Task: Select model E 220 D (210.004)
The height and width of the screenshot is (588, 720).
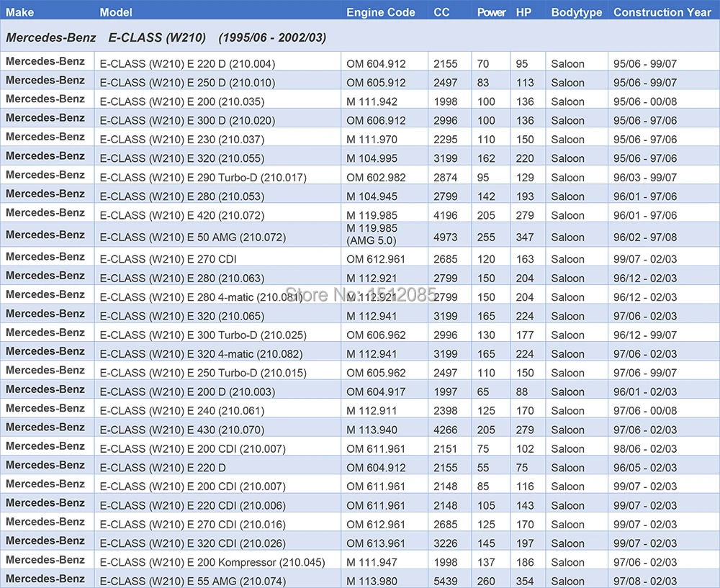Action: pos(187,64)
